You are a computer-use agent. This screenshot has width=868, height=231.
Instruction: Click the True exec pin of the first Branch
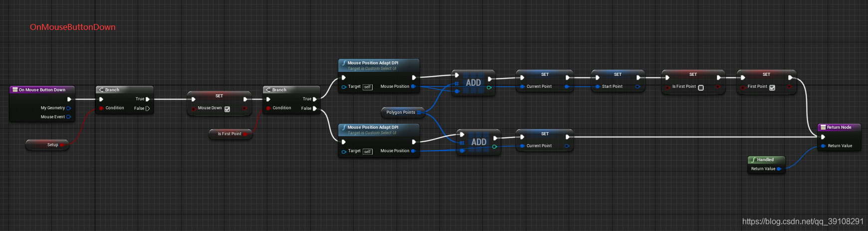[x=148, y=99]
